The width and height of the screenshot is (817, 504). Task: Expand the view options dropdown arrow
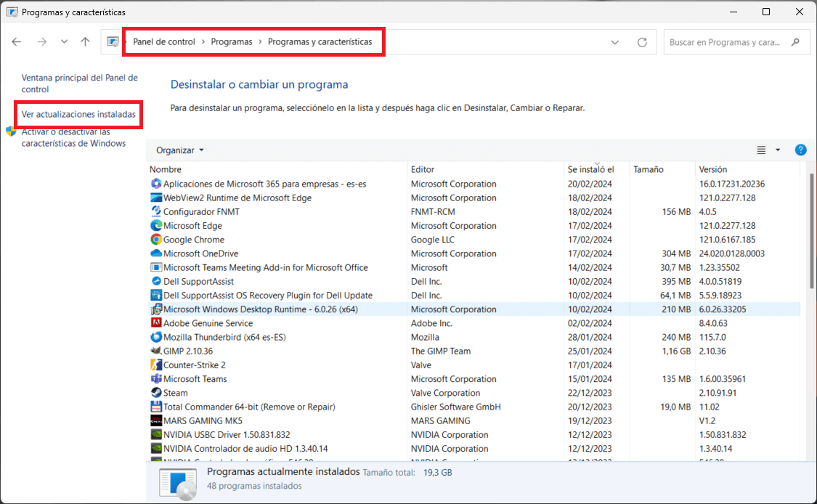point(778,150)
